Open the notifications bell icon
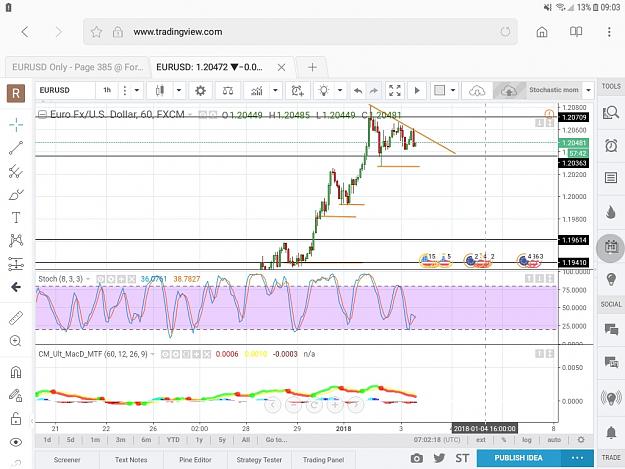This screenshot has width=625, height=469. coord(611,432)
